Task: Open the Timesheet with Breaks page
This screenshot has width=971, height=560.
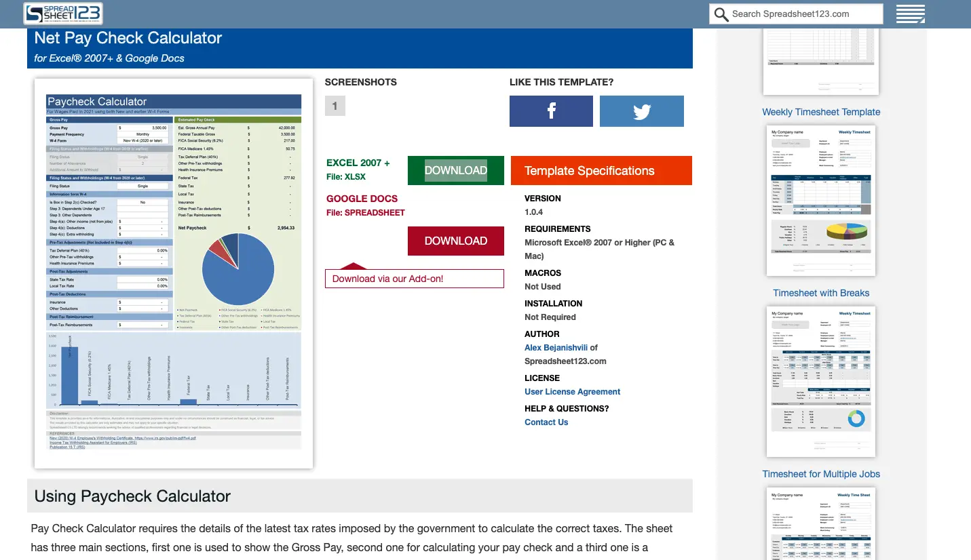Action: [x=821, y=293]
